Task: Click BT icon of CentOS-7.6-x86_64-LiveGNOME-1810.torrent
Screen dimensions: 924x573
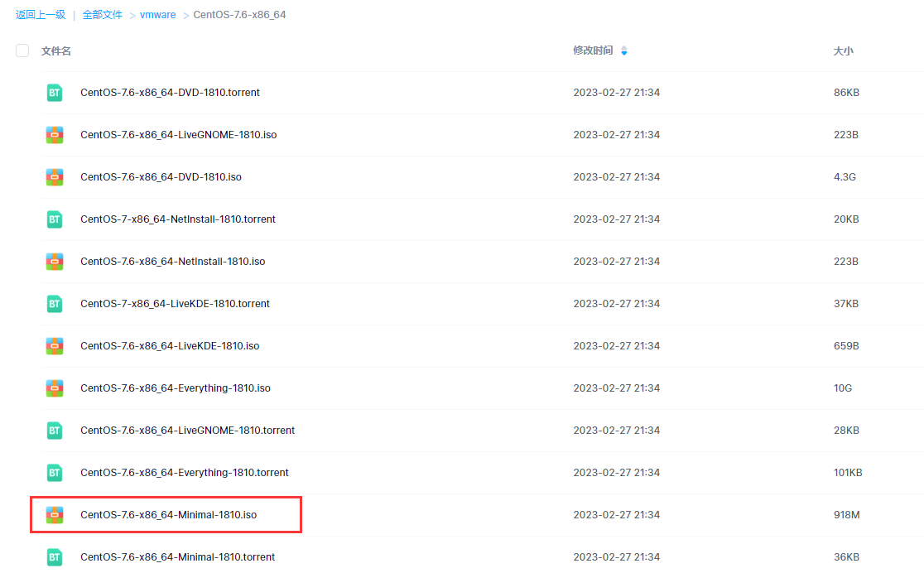Action: [55, 431]
